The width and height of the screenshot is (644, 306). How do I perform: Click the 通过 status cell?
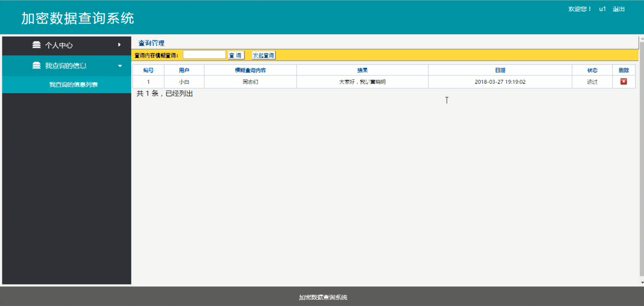592,82
